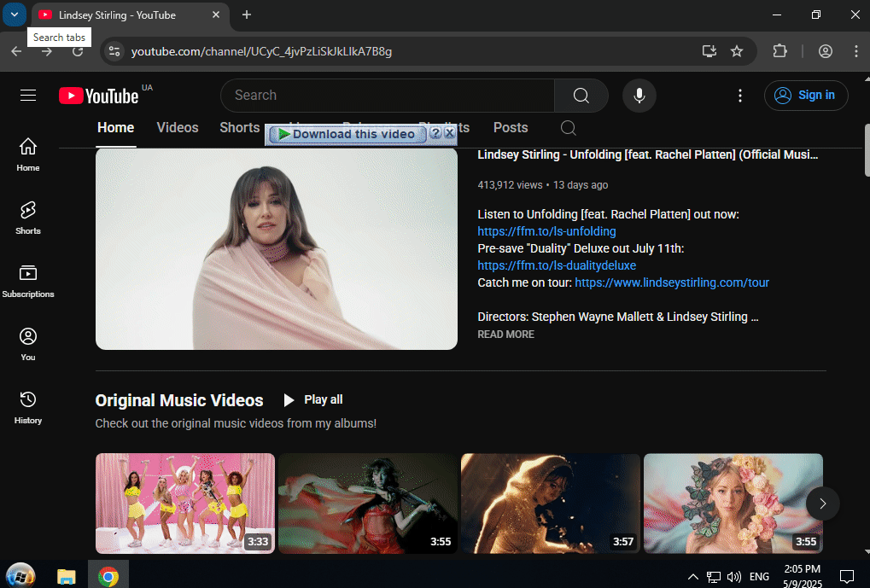Open Subscriptions in the sidebar
870x588 pixels.
[x=27, y=282]
